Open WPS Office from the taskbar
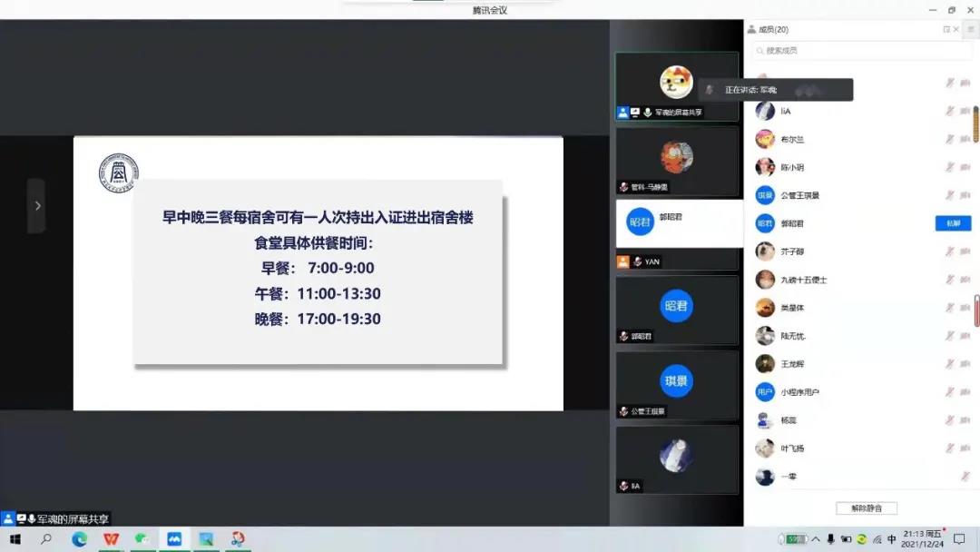The image size is (980, 552). pos(111,539)
